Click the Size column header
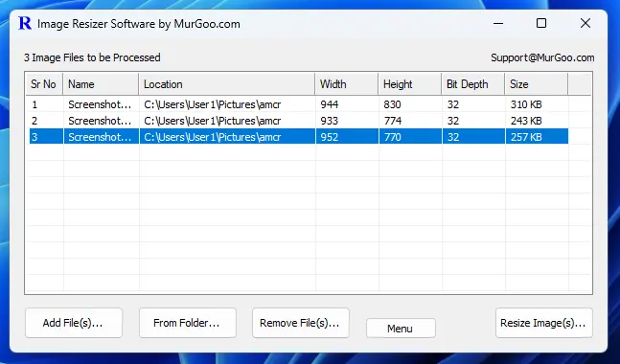The width and height of the screenshot is (620, 364). coord(537,84)
